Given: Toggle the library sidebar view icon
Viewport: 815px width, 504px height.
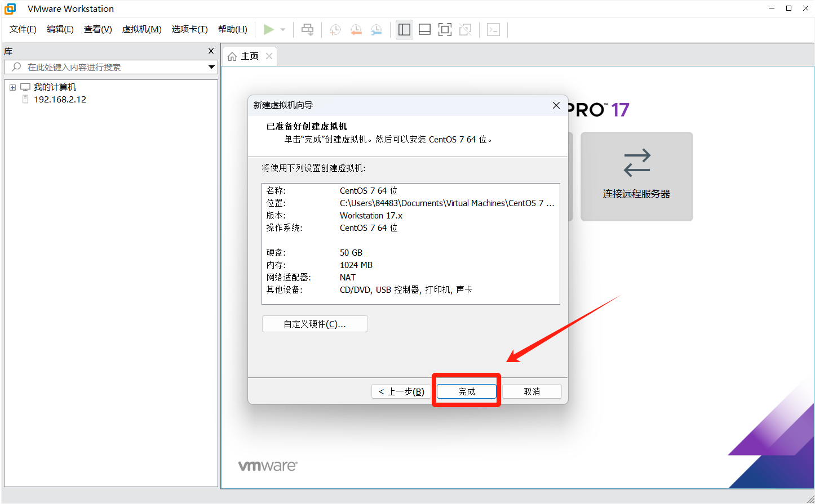Looking at the screenshot, I should pos(404,30).
